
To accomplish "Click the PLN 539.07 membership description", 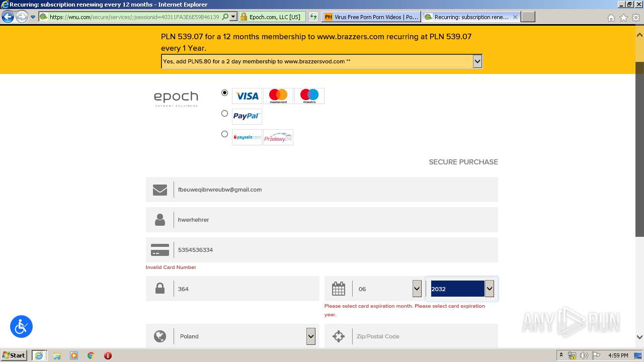I will pyautogui.click(x=316, y=42).
